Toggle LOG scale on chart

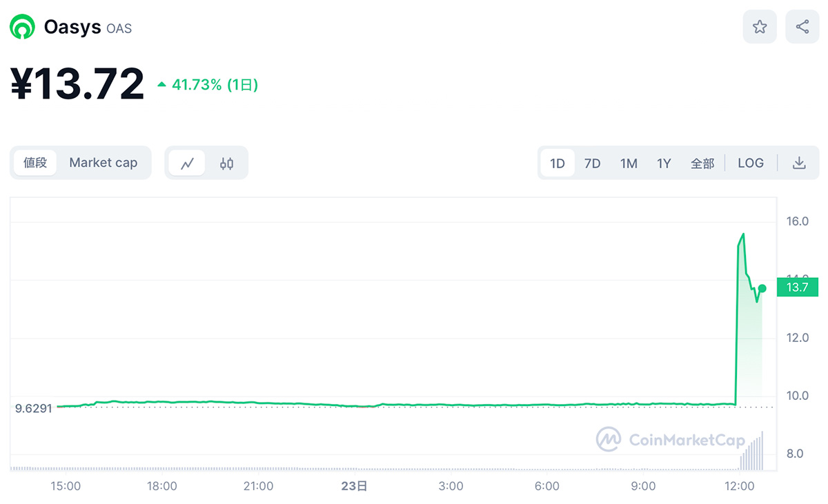point(751,163)
